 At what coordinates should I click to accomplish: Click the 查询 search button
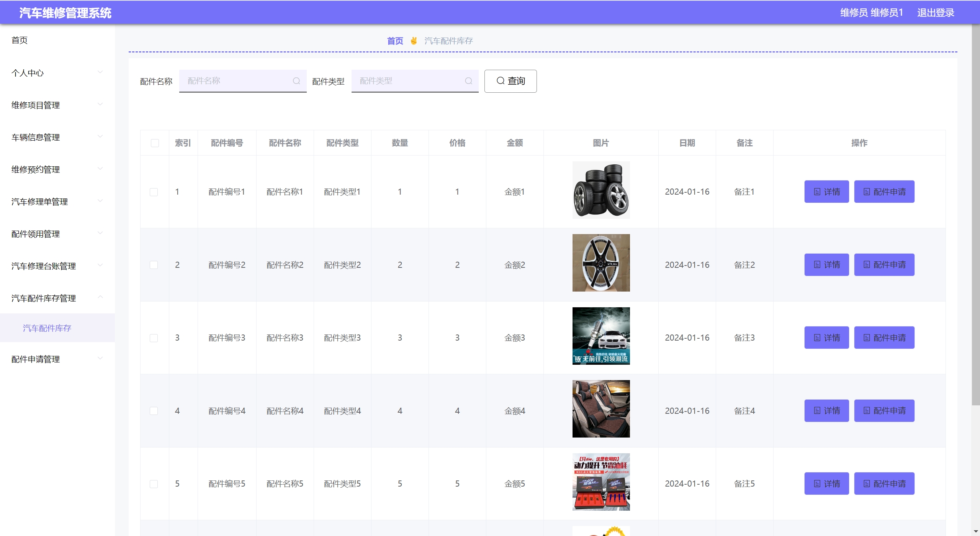click(510, 81)
